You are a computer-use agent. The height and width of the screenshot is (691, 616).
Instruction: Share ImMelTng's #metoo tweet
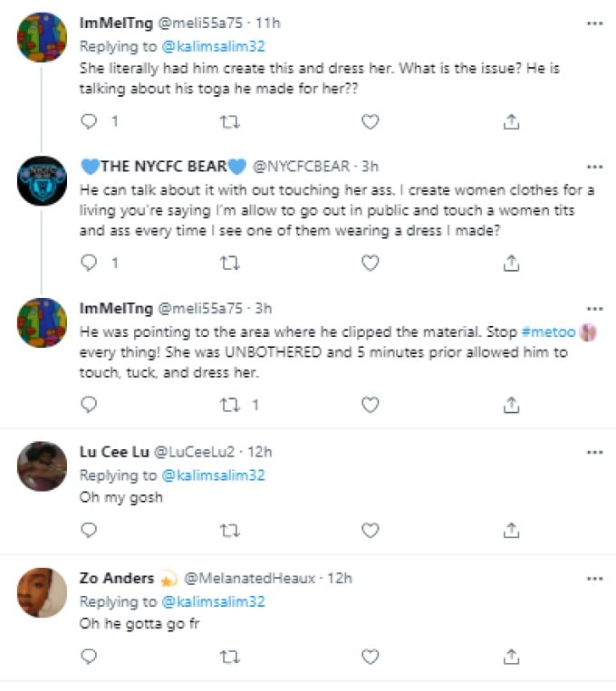coord(510,405)
